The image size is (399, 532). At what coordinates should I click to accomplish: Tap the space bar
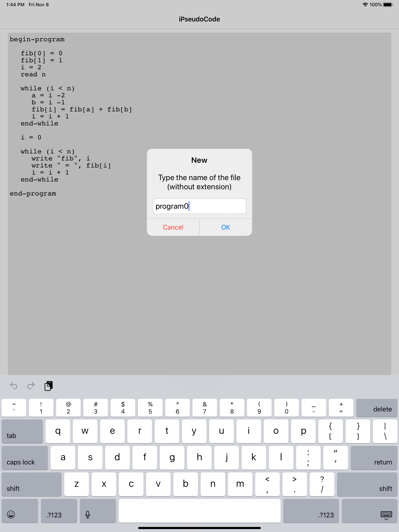coord(199,511)
